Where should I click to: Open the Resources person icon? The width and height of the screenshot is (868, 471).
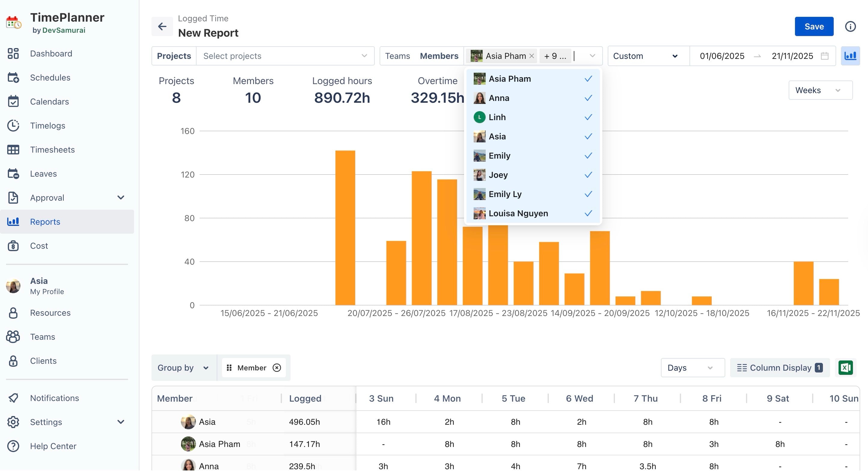tap(13, 313)
